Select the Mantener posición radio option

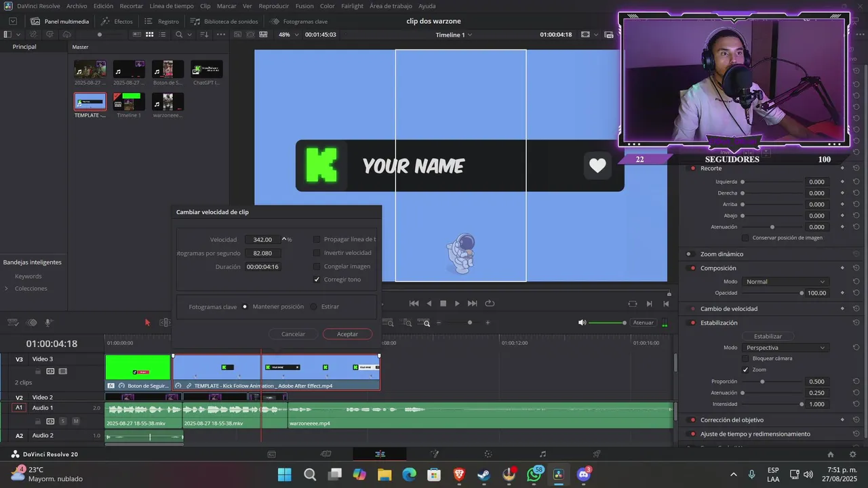coord(245,306)
